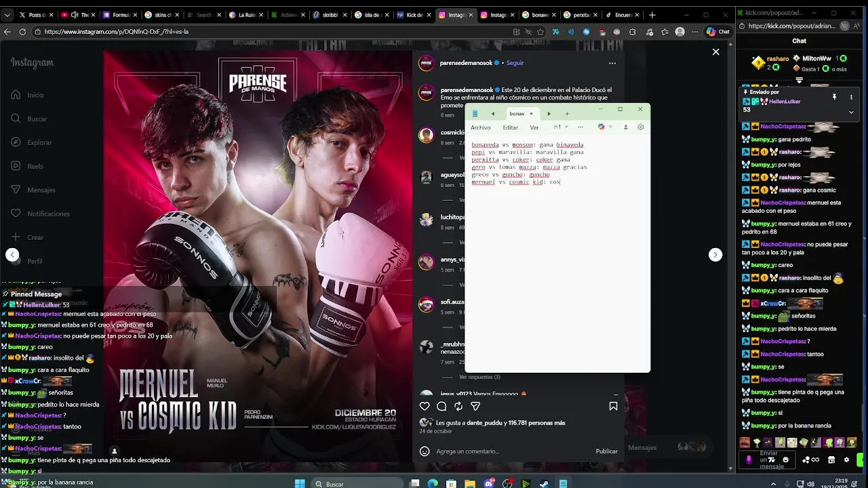Click the Seguir follow button

[x=515, y=63]
